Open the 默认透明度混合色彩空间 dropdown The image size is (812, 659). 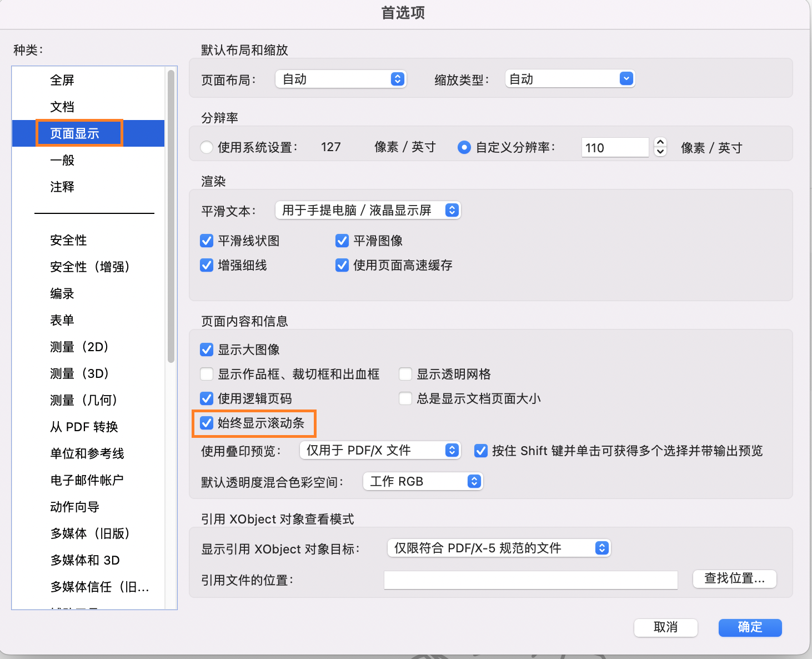(x=422, y=481)
